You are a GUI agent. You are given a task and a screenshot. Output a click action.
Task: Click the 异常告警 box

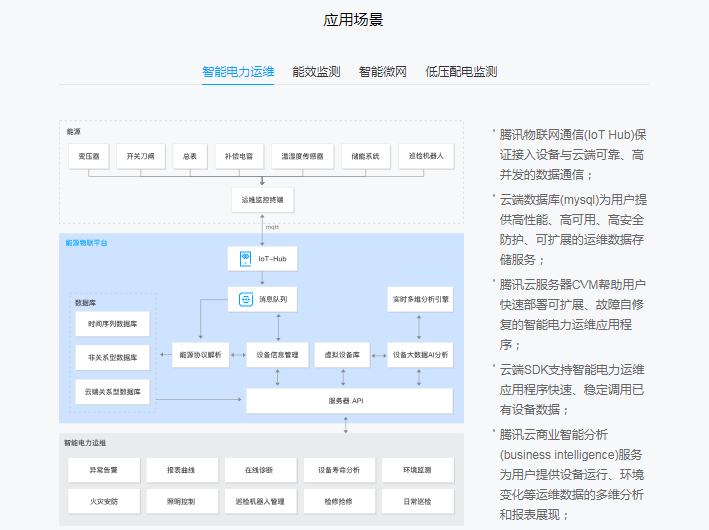point(104,470)
